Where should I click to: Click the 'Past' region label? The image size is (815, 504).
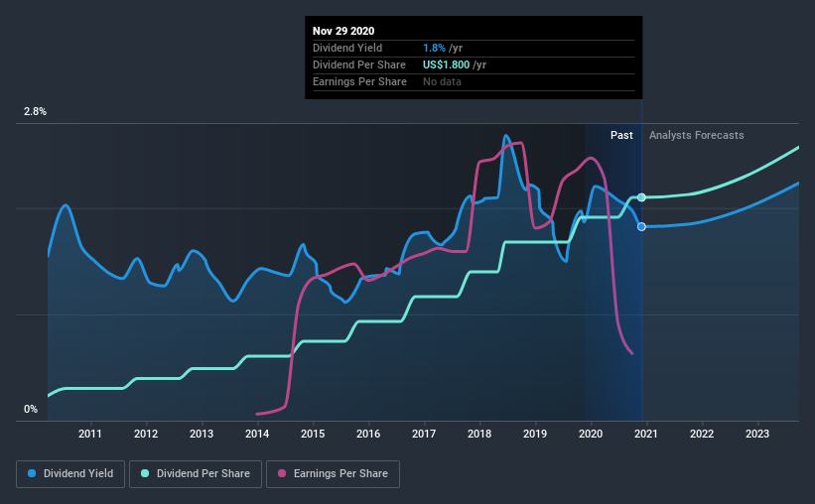tap(621, 135)
